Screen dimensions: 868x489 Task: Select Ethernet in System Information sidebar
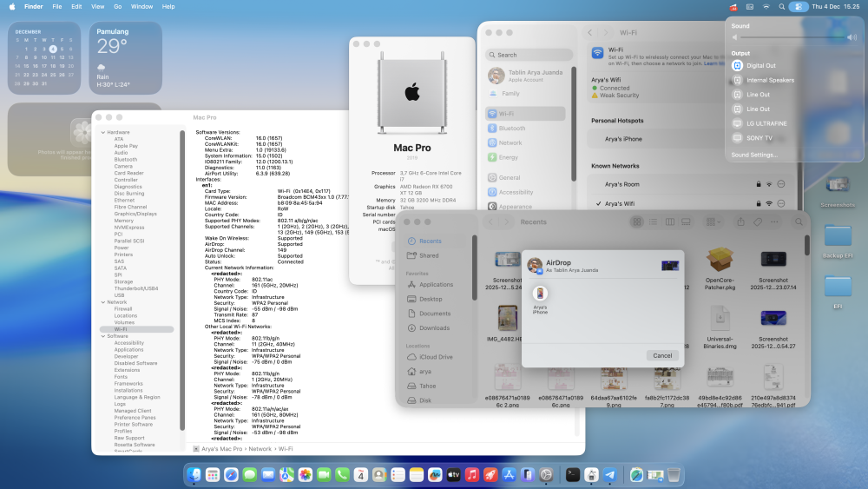[x=124, y=201]
